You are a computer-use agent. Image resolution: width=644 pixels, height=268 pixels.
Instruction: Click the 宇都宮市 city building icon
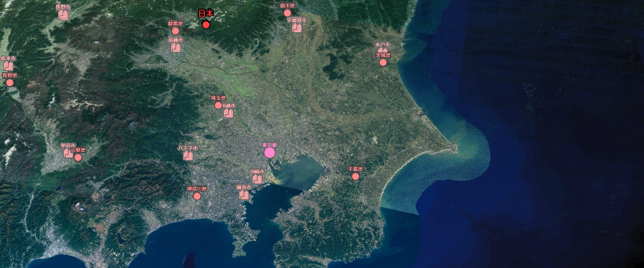coord(297,27)
